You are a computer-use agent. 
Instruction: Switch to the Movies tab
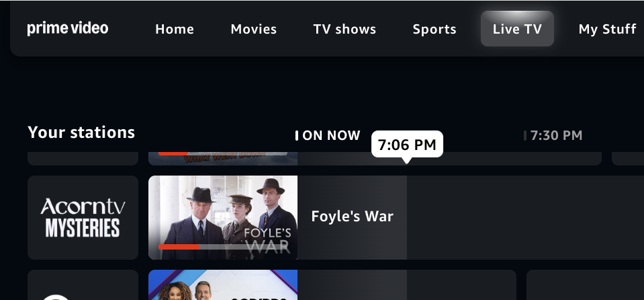click(253, 29)
